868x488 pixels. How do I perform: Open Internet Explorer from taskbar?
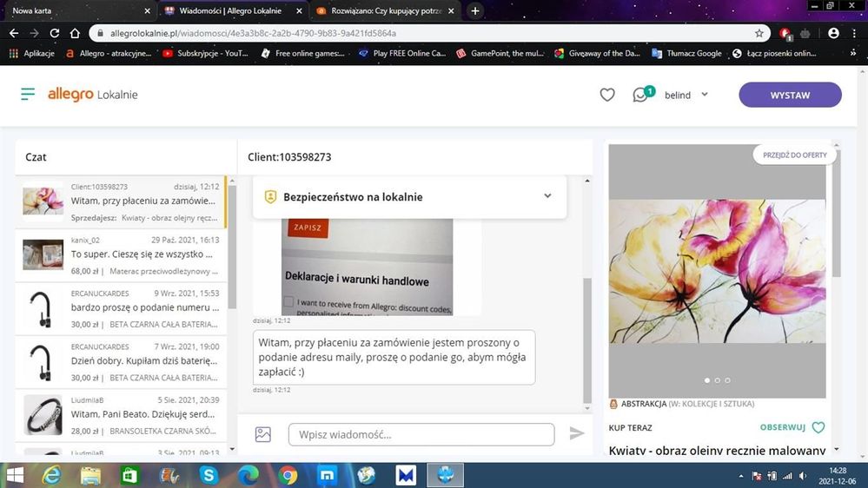point(51,475)
